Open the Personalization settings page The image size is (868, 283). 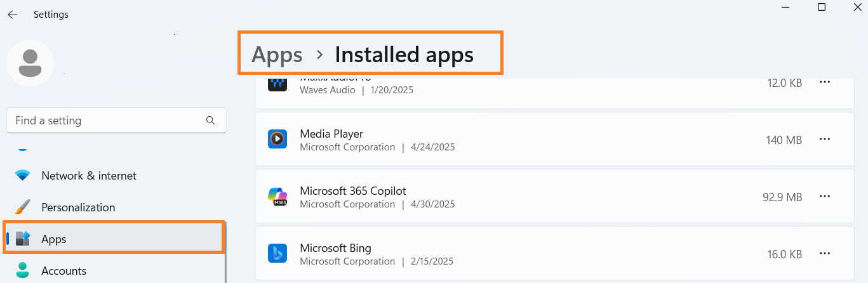point(78,207)
